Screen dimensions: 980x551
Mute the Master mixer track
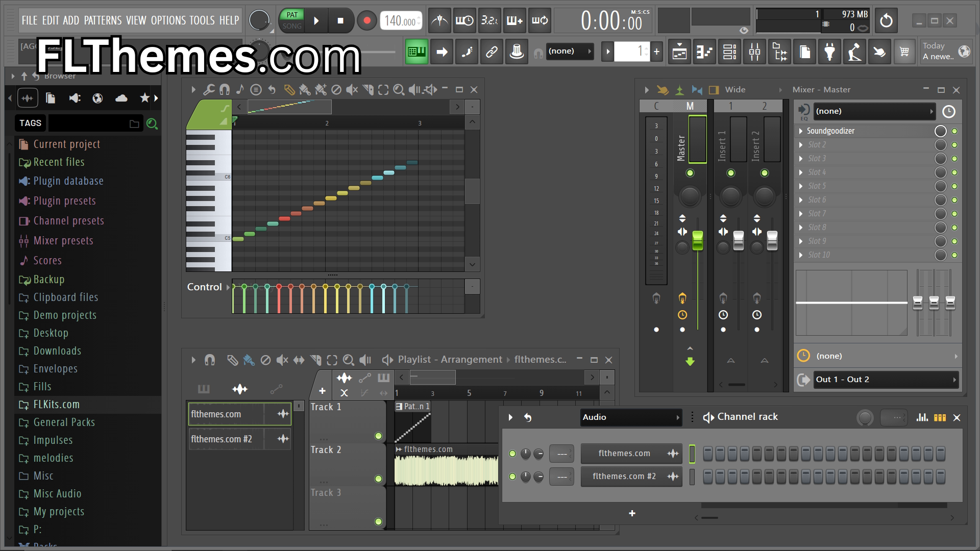(690, 173)
